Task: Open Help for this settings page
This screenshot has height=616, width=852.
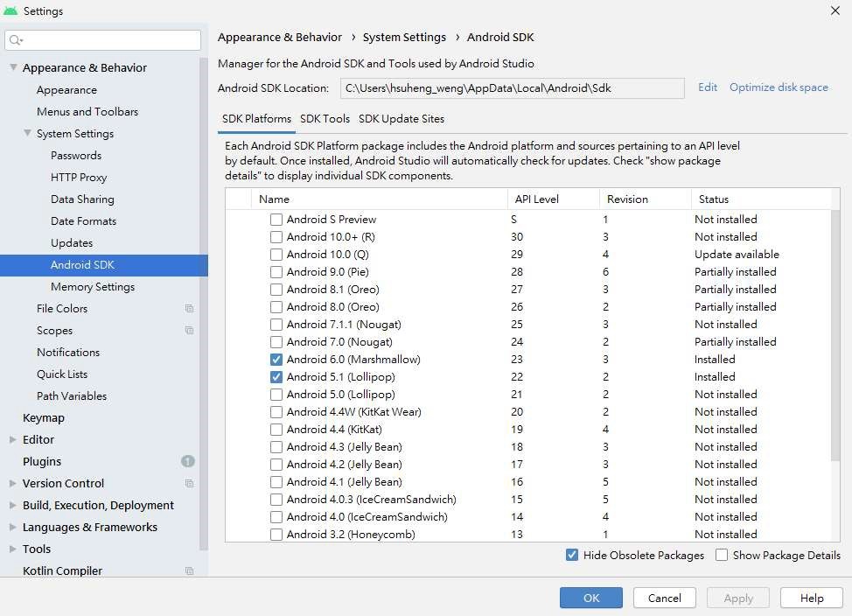Action: tap(812, 598)
